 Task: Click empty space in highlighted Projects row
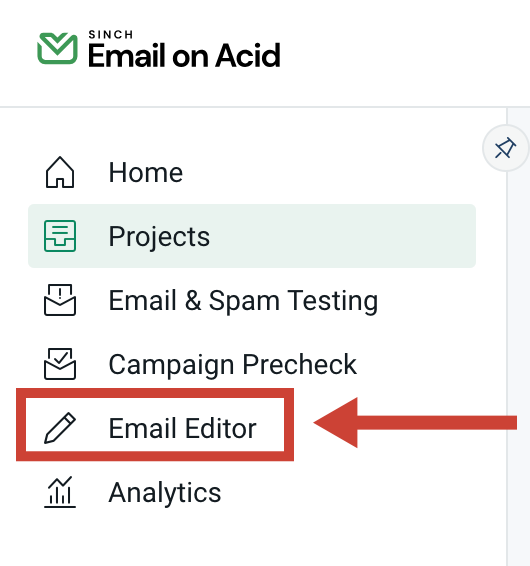343,236
